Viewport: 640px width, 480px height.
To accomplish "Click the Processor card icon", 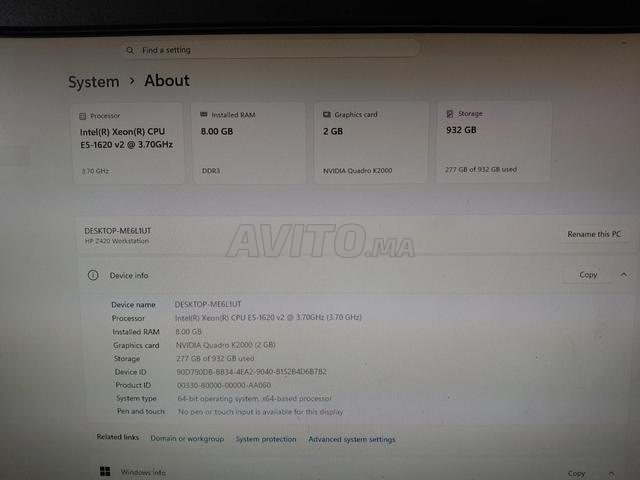I will pyautogui.click(x=82, y=116).
